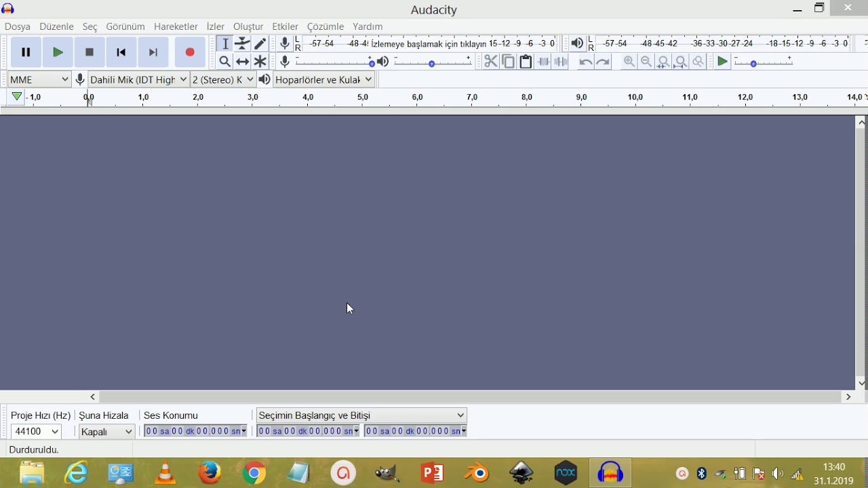This screenshot has height=488, width=868.
Task: Open the Çözümle menu
Action: pyautogui.click(x=325, y=26)
